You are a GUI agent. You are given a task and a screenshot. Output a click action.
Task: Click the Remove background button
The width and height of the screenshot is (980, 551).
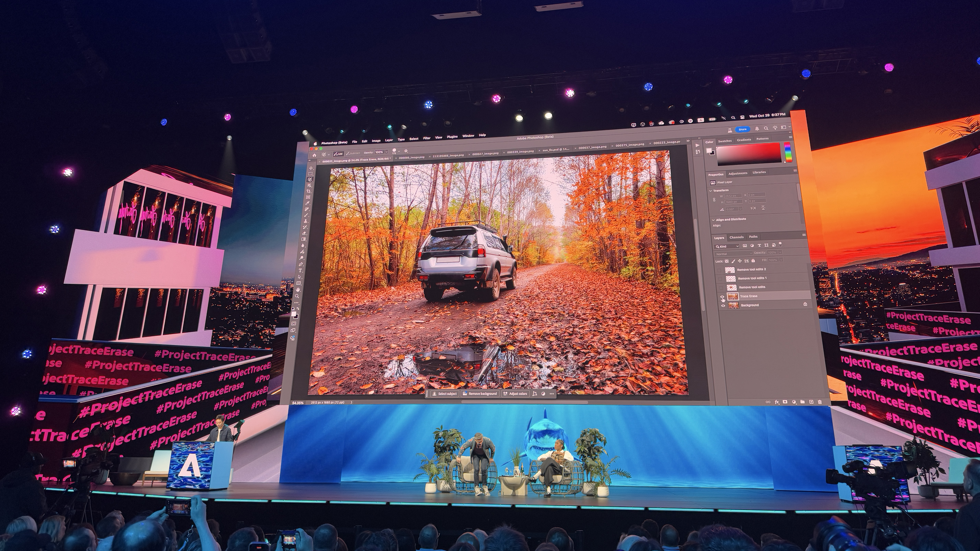[481, 394]
